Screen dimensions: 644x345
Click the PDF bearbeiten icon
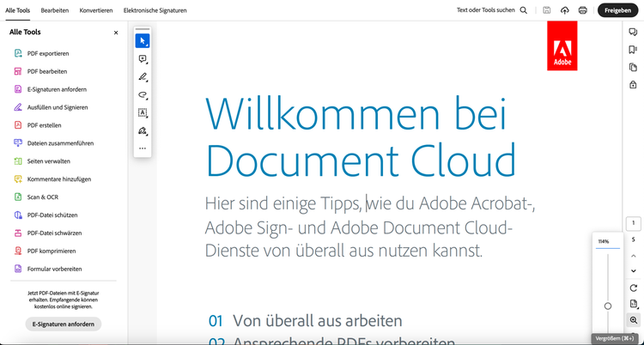[x=18, y=71]
